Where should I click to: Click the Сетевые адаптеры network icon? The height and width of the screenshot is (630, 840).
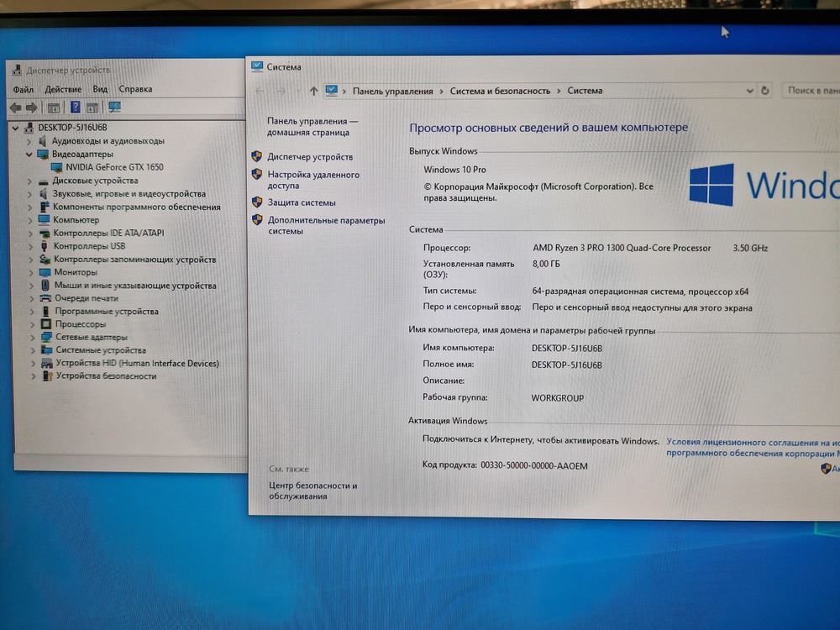coord(46,337)
